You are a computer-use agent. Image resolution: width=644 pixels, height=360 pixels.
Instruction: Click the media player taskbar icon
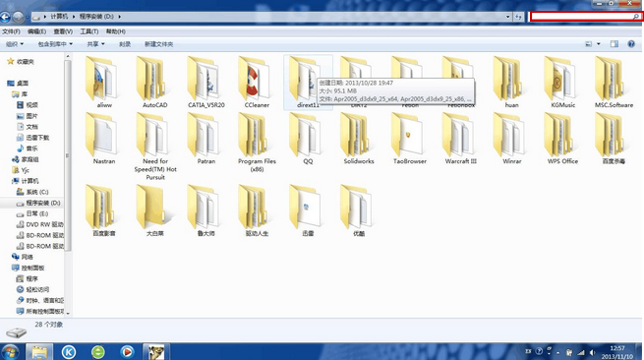[127, 352]
